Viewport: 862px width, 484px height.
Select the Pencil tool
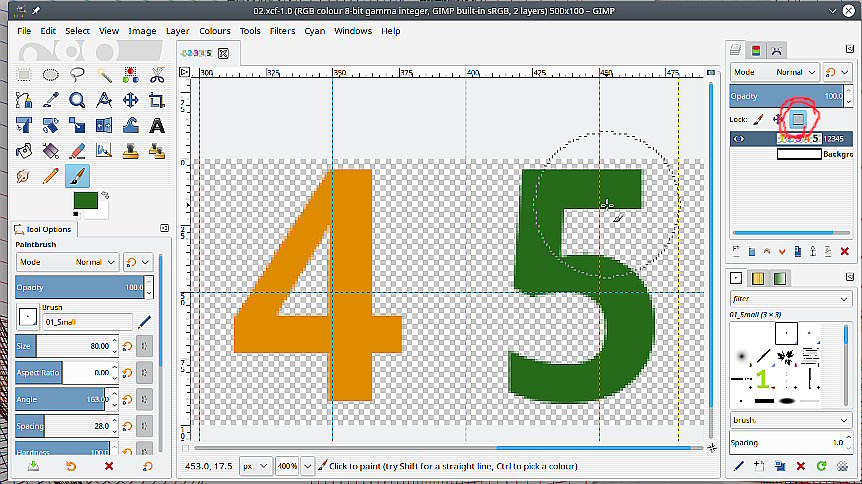click(51, 176)
